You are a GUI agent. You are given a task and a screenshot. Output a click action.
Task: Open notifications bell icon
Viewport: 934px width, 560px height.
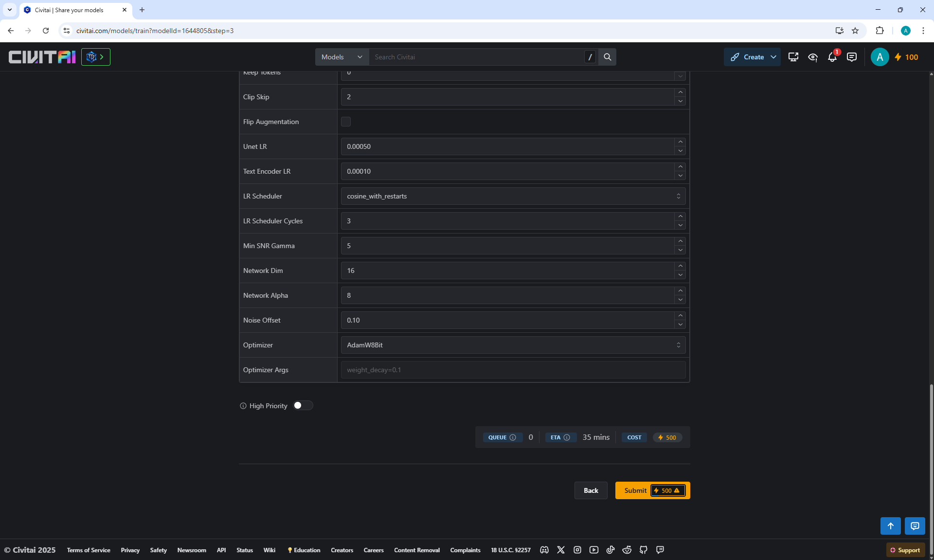click(x=832, y=57)
